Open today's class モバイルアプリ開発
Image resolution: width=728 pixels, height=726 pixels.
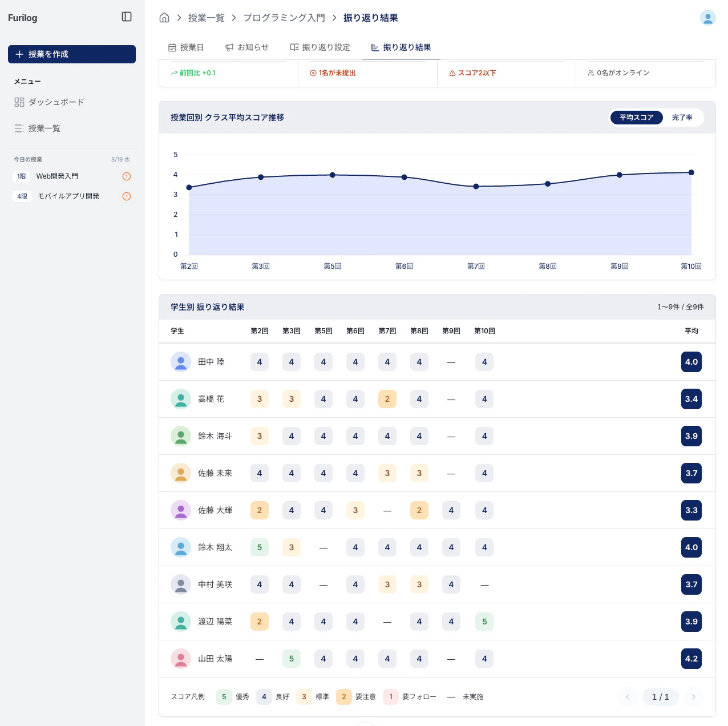coord(72,196)
